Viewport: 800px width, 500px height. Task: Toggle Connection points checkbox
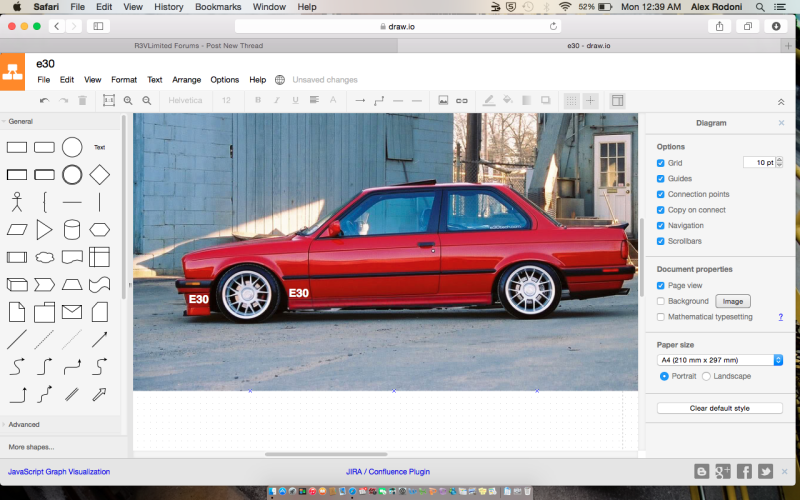point(661,194)
